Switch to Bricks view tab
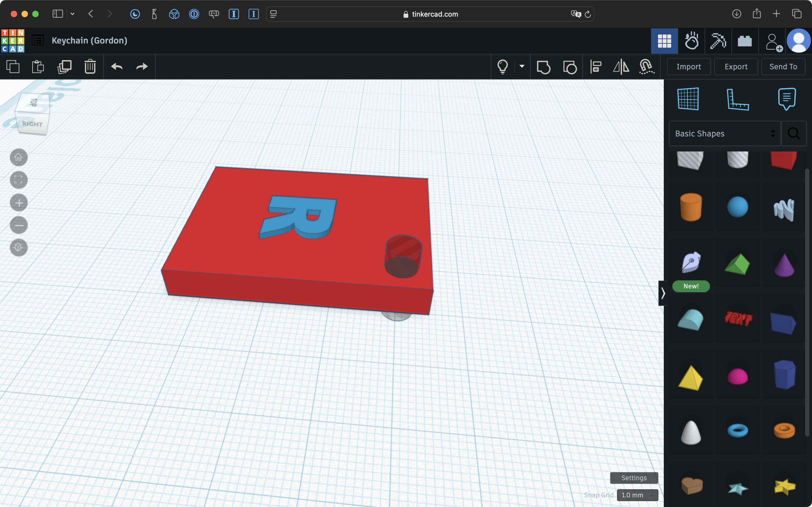The height and width of the screenshot is (507, 812). pyautogui.click(x=745, y=41)
